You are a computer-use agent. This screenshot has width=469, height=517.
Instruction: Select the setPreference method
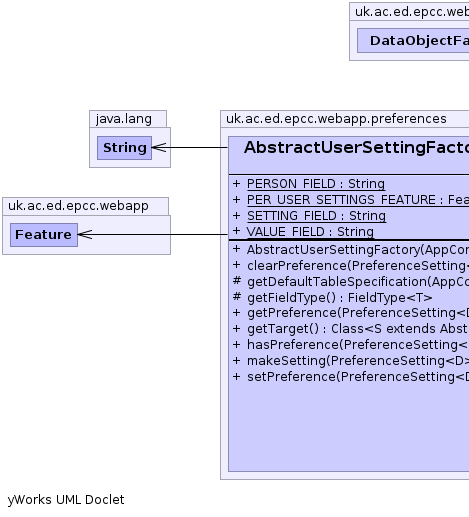click(x=358, y=377)
